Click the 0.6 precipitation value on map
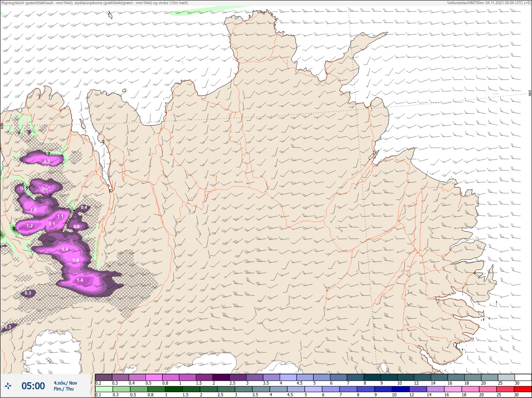The width and height of the screenshot is (532, 398). (76, 226)
